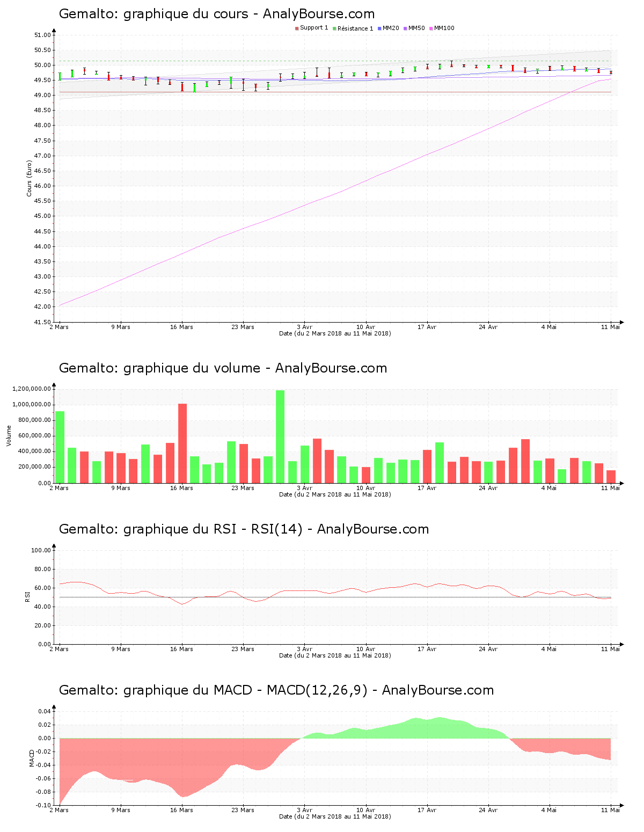This screenshot has height=832, width=644.
Task: Click the "0.04" value on the MACD axis
Action: 45,711
